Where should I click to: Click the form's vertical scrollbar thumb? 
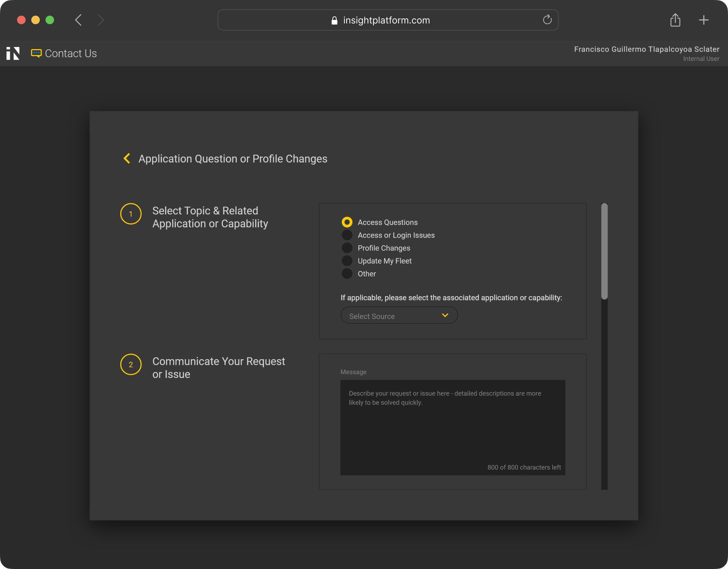[x=604, y=251]
